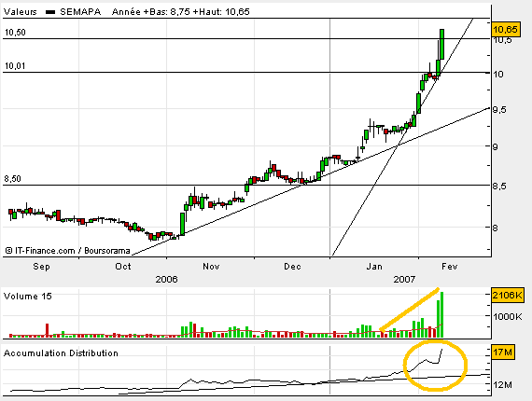Click the 10,01 horizontal line label
This screenshot has height=401, width=532.
point(15,66)
